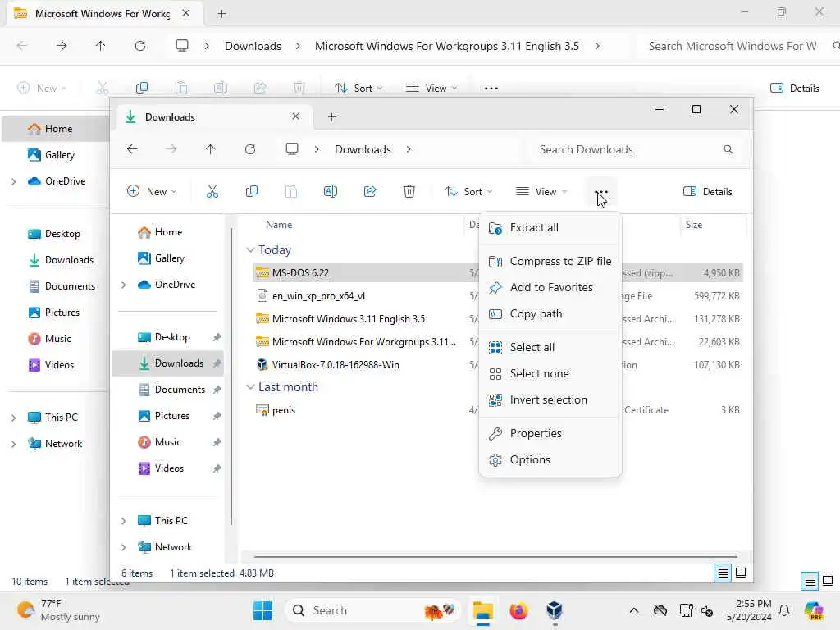Screen dimensions: 840x630
Task: Refresh the background Workgroups window
Action: pos(140,46)
